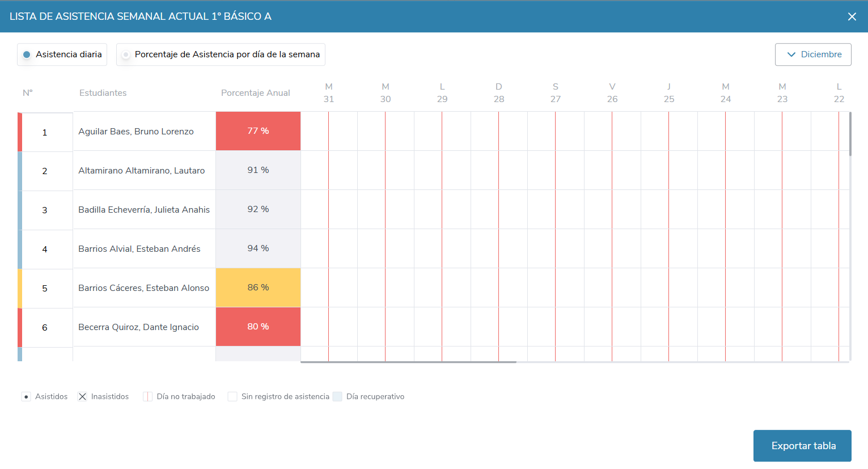Click the M 30 day column header
Image resolution: width=868 pixels, height=469 pixels.
386,93
